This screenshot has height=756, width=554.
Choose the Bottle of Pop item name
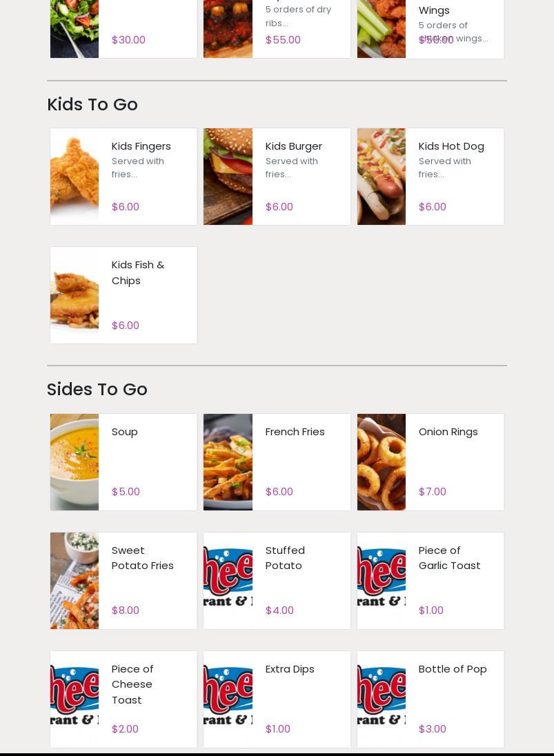[453, 669]
